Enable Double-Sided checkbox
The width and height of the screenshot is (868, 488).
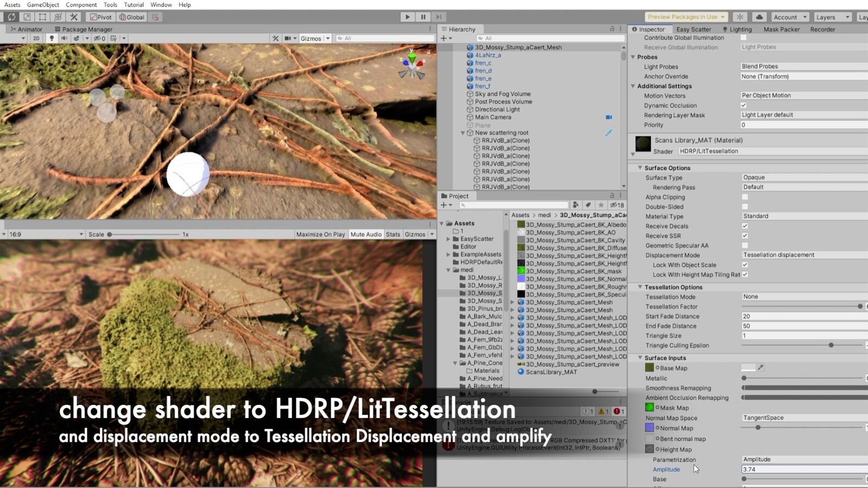[x=745, y=207]
